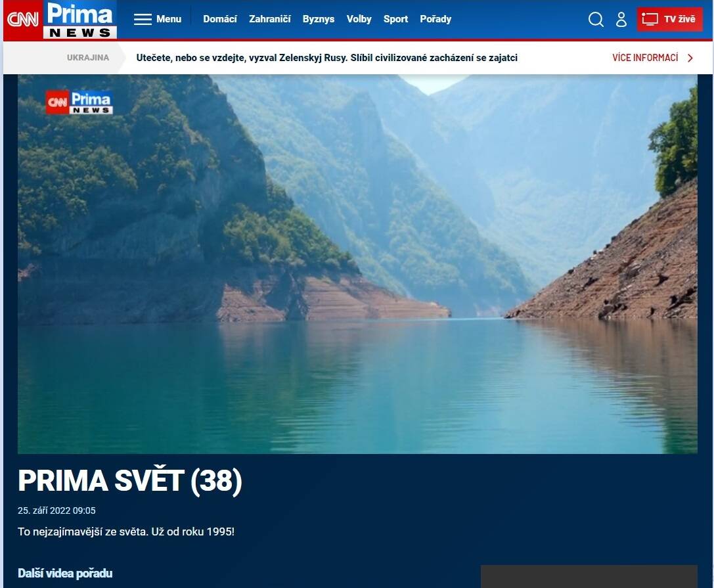Screen dimensions: 714x588
Task: Play the mountain lake video
Action: (x=357, y=264)
